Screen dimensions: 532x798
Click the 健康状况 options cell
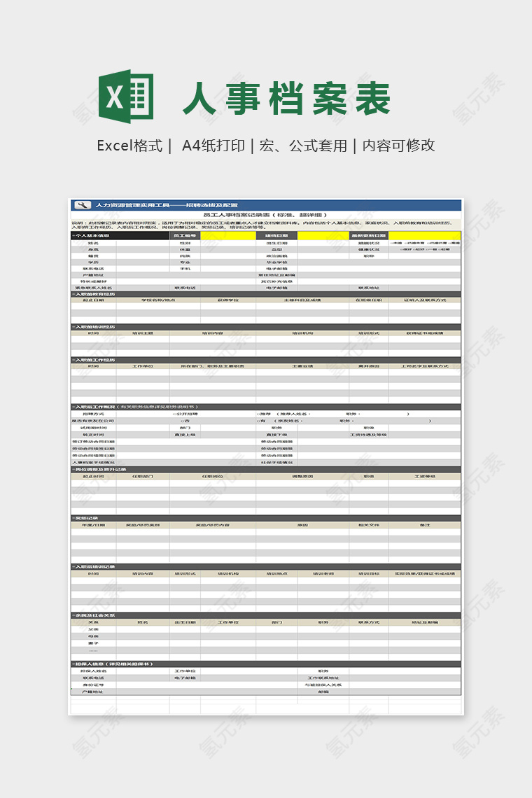pyautogui.click(x=425, y=250)
